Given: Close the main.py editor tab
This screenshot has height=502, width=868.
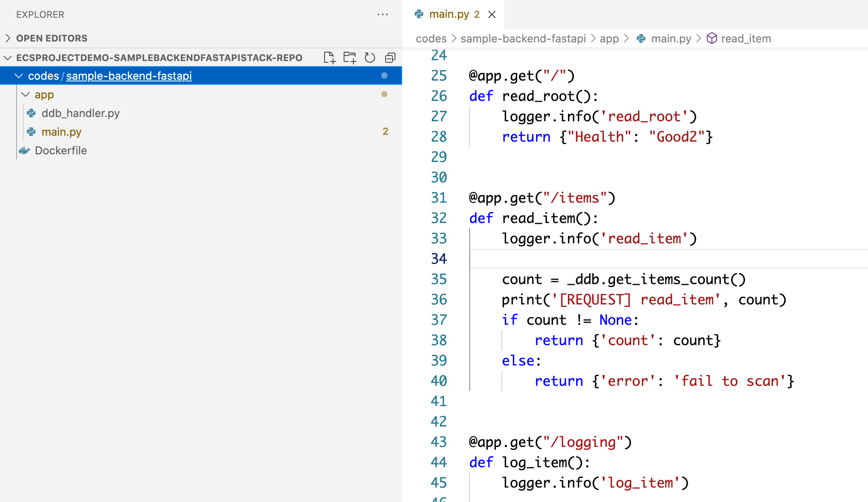Looking at the screenshot, I should coord(492,14).
